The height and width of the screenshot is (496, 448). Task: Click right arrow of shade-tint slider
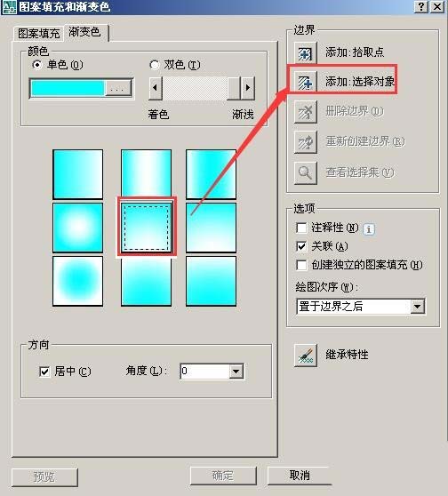[248, 88]
